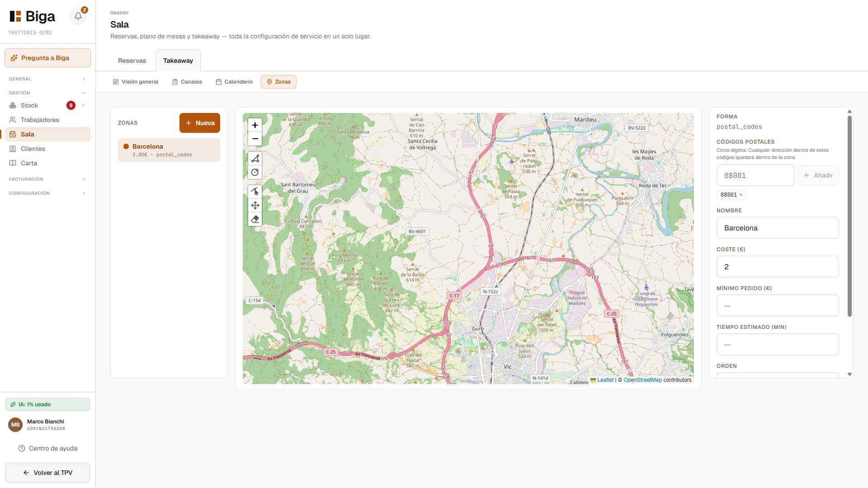Focus the postal code input field

point(755,175)
